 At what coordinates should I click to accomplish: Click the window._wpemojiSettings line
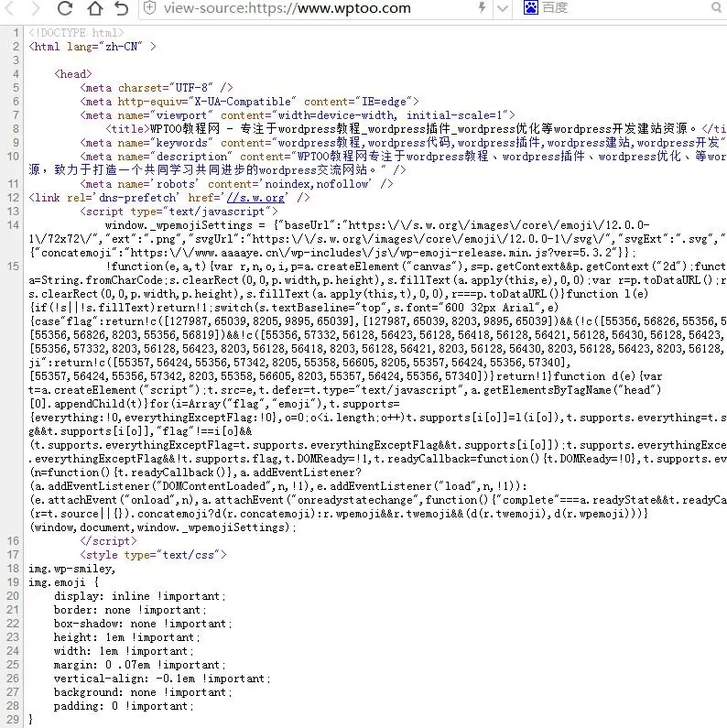[x=377, y=239]
